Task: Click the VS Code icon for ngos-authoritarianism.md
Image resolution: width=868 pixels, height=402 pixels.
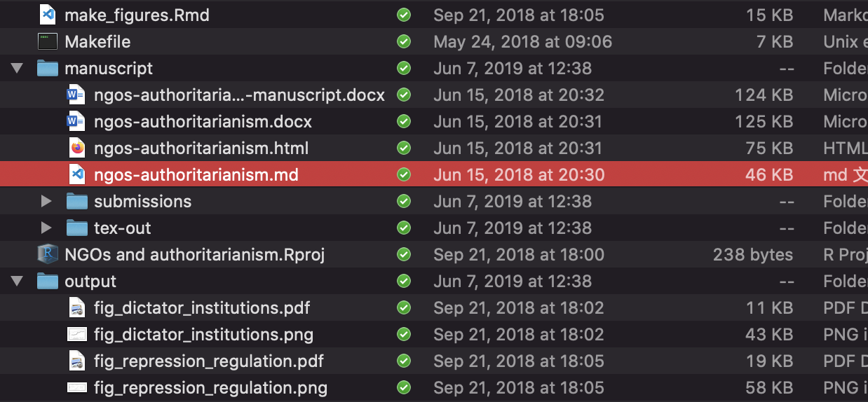Action: coord(76,174)
